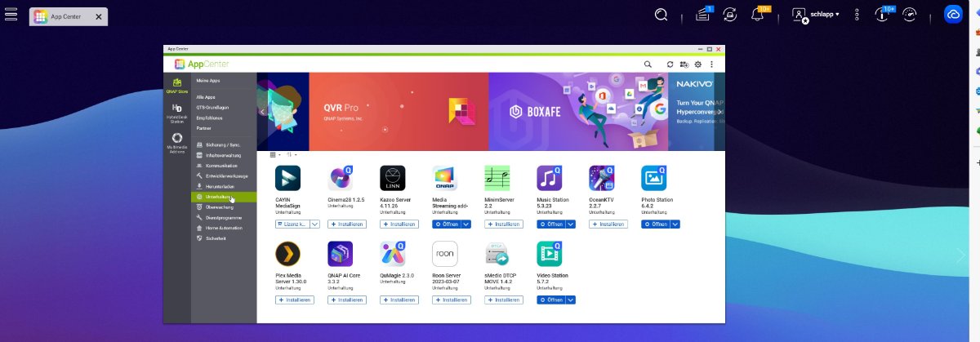Click the App Center search magnifier icon

coord(648,64)
